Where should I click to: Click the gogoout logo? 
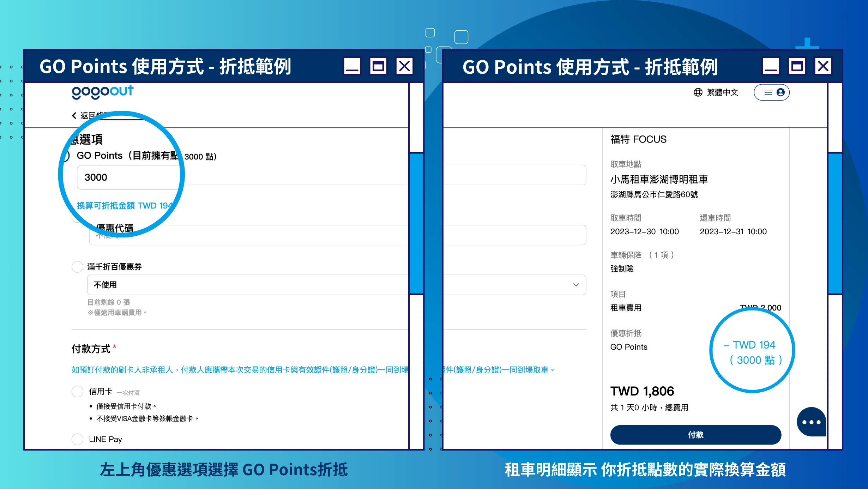pyautogui.click(x=103, y=92)
